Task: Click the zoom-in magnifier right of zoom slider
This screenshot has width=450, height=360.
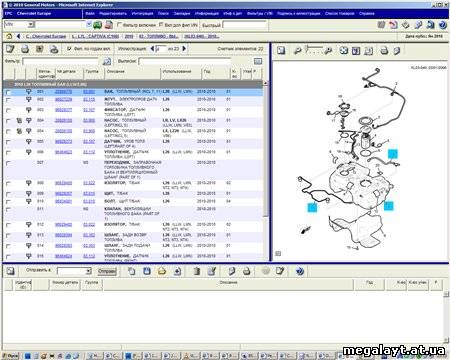Action: tap(328, 51)
